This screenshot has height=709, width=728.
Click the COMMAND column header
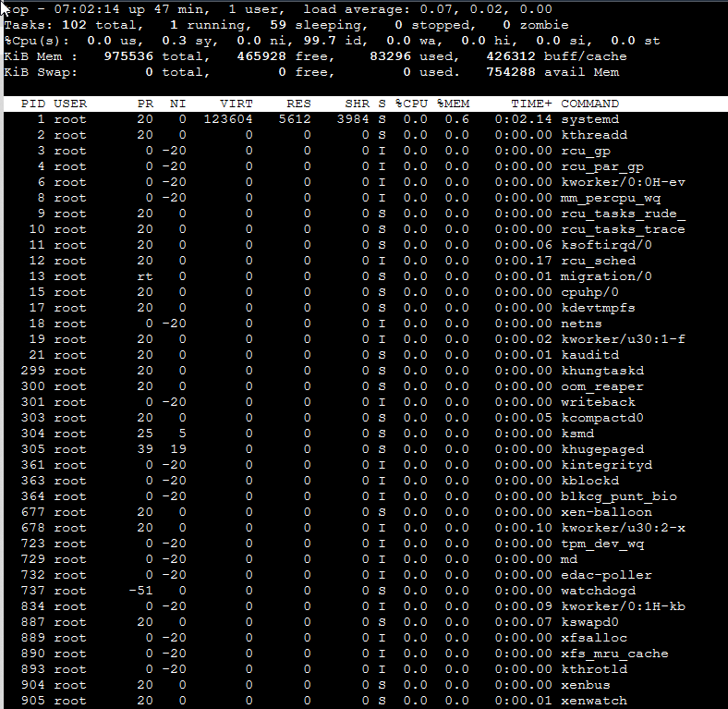pyautogui.click(x=589, y=104)
